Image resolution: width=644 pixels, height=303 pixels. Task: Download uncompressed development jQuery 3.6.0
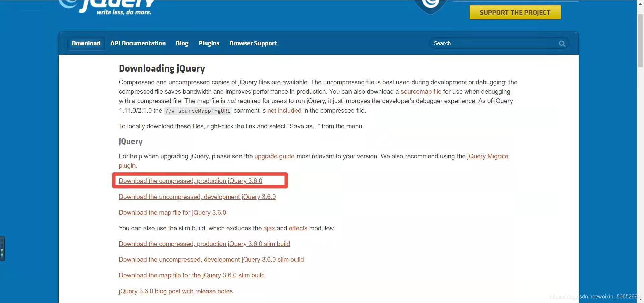click(x=197, y=197)
